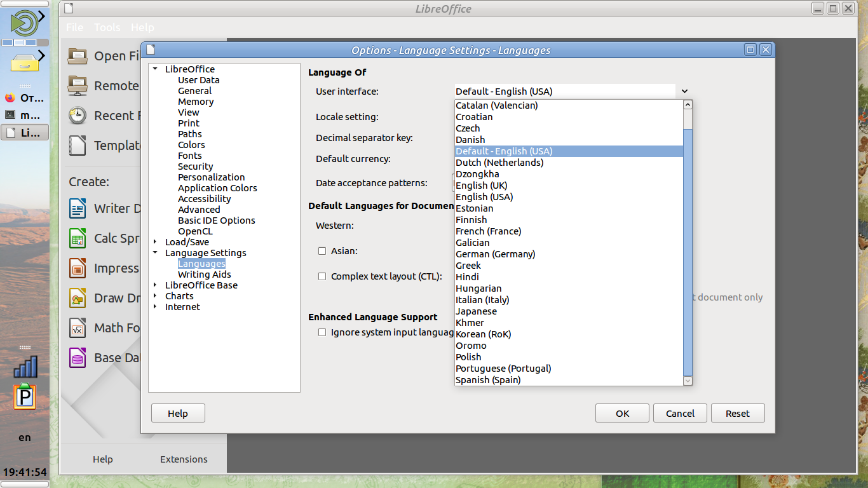Click the Reset button

click(x=738, y=413)
